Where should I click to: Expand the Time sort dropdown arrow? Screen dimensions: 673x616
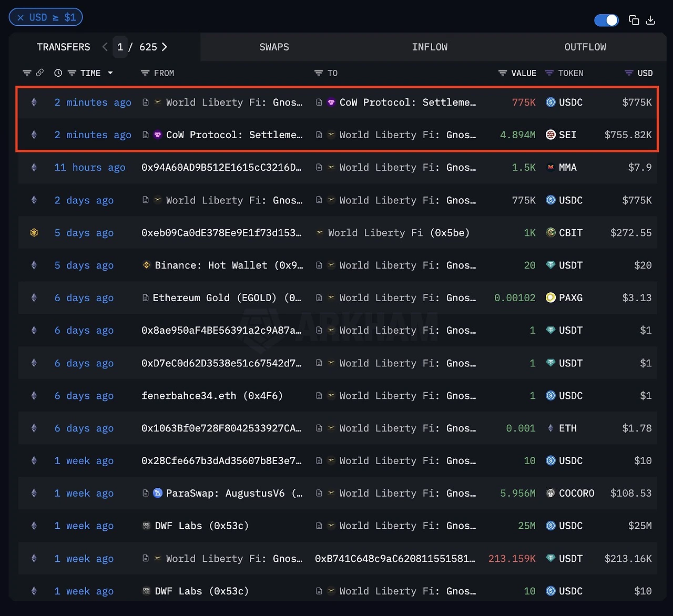pyautogui.click(x=110, y=73)
